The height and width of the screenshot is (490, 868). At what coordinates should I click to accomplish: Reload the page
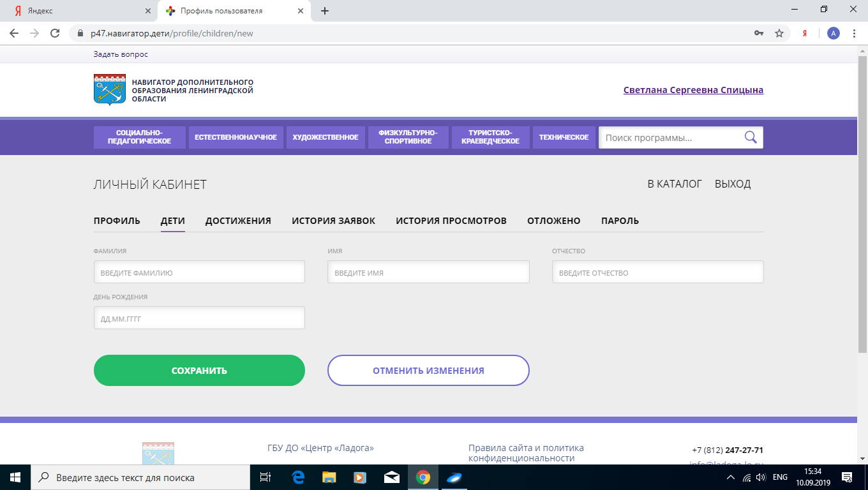point(55,33)
